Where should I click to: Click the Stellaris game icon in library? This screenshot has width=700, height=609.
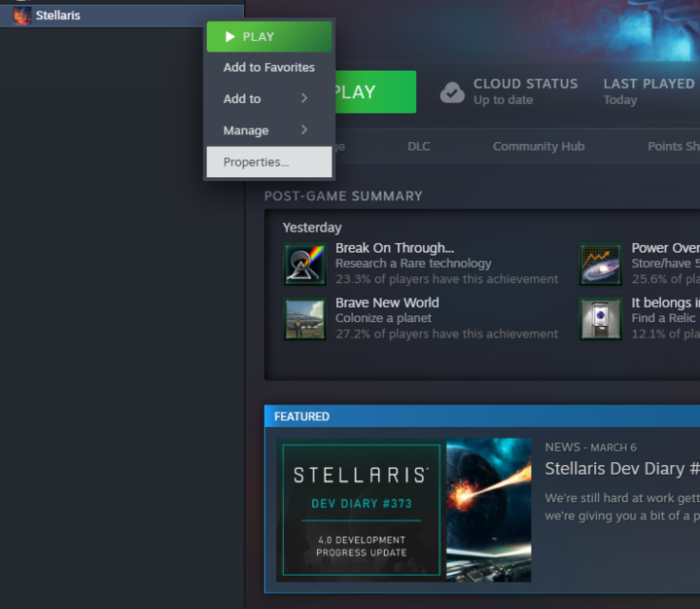coord(21,16)
